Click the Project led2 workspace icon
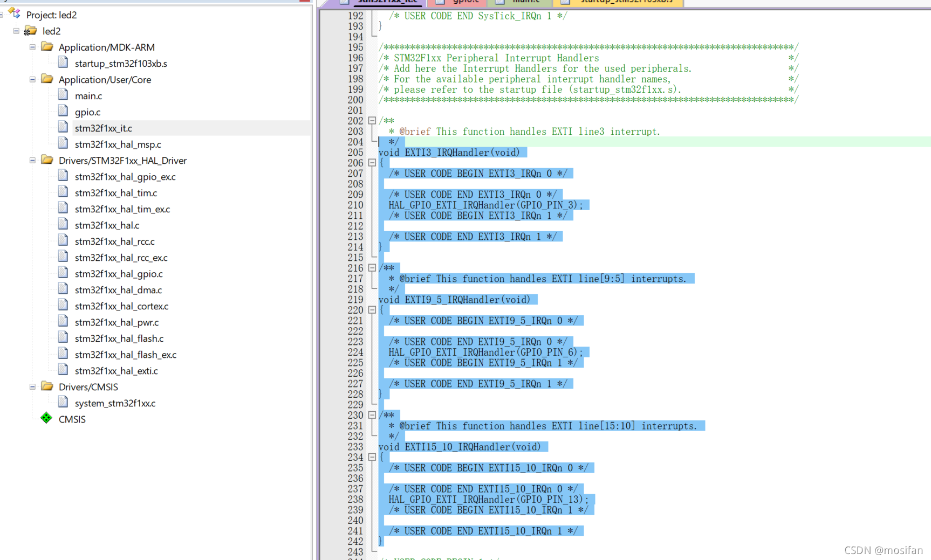This screenshot has height=560, width=931. [x=15, y=13]
